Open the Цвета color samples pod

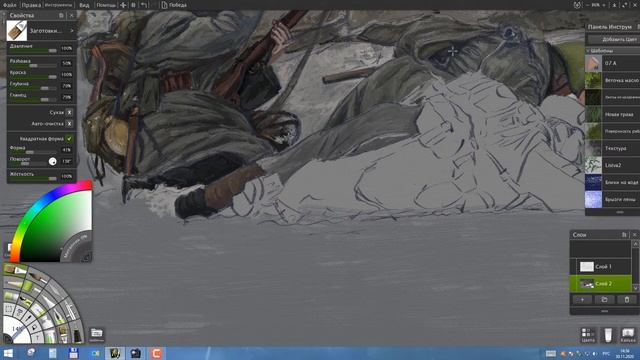tap(588, 336)
